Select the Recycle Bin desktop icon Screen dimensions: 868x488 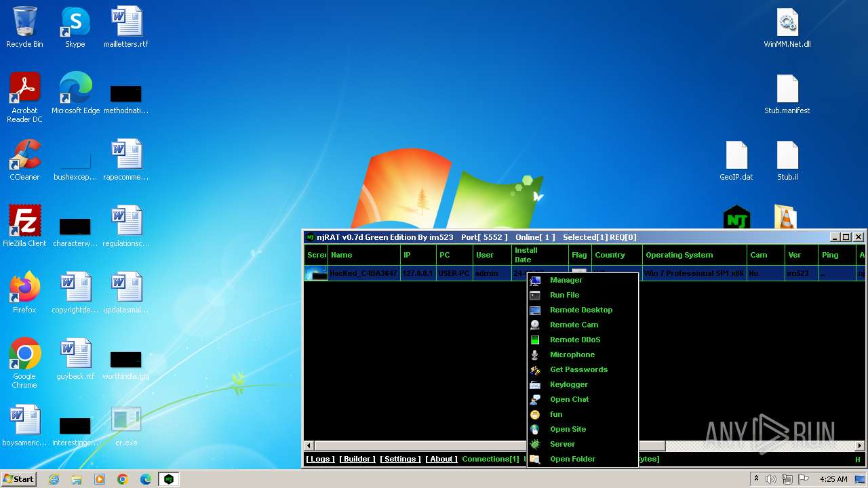pyautogui.click(x=24, y=28)
